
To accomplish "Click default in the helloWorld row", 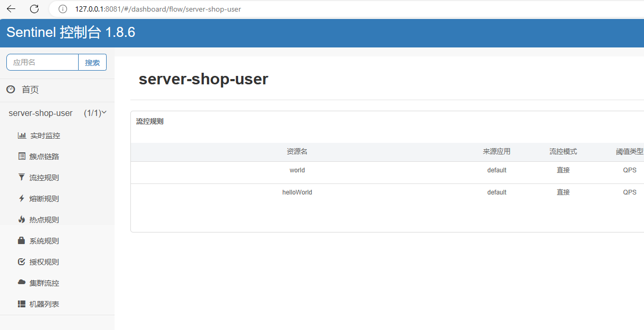I will pyautogui.click(x=497, y=192).
